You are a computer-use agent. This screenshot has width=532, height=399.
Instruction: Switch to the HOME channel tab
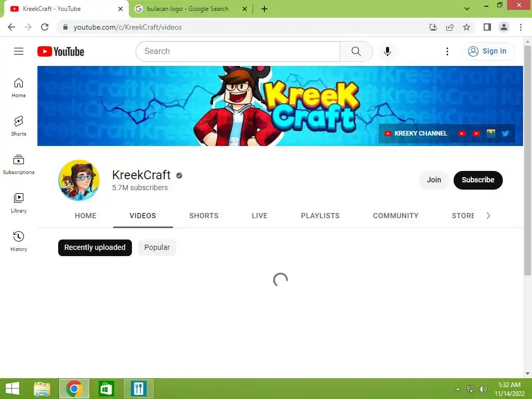86,216
